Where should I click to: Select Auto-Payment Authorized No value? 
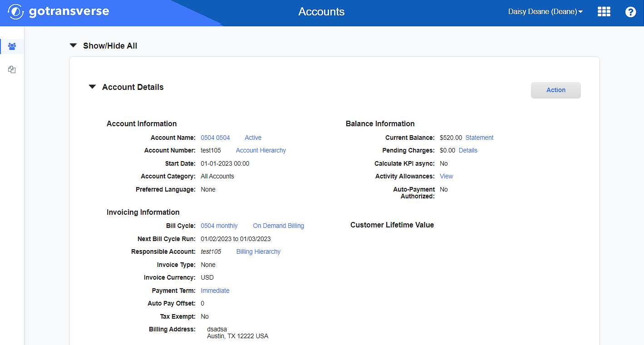coord(444,189)
